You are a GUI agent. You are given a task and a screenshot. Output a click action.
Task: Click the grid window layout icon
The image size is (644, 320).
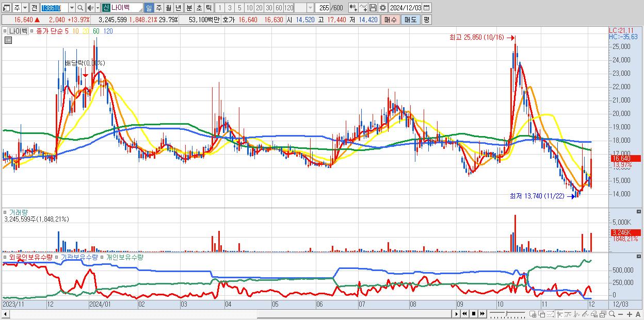[533, 314]
